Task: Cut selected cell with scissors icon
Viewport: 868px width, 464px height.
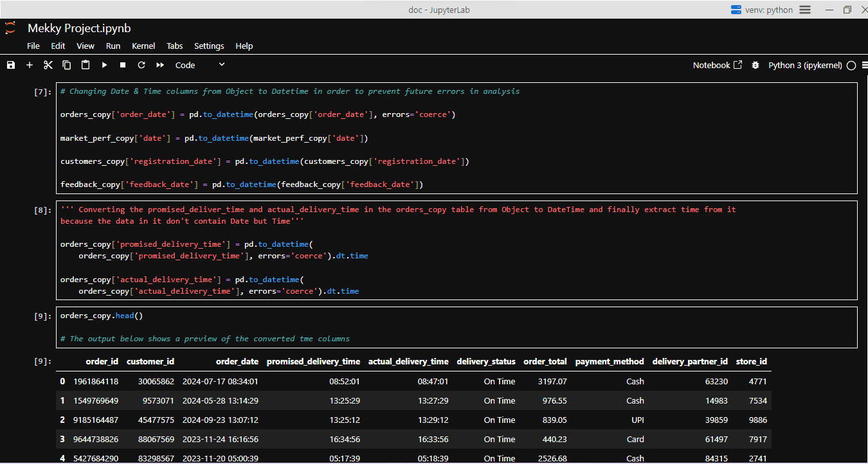Action: (x=48, y=65)
